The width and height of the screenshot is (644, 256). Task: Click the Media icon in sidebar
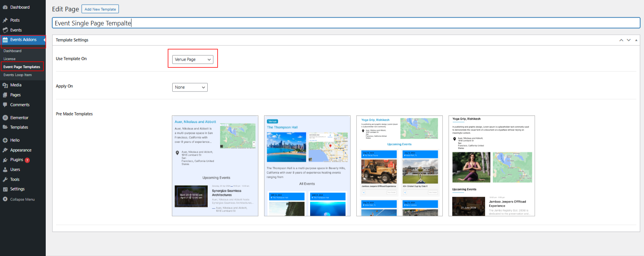tap(5, 85)
